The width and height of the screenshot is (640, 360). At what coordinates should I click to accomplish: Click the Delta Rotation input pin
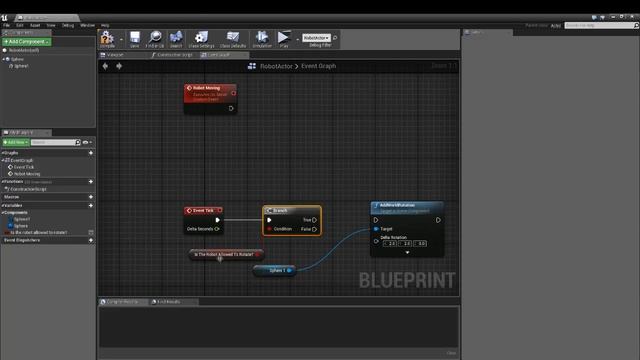[x=376, y=241]
